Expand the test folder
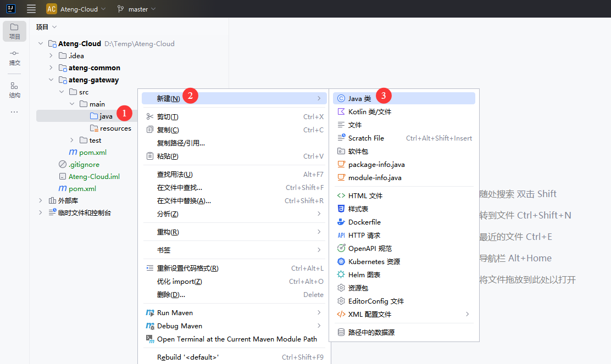611x364 pixels. tap(72, 140)
